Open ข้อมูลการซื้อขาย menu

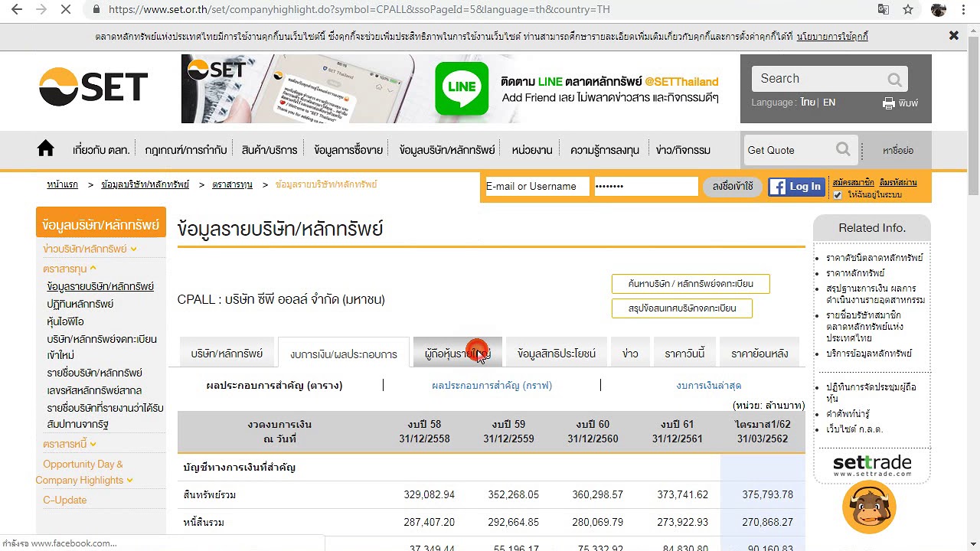pyautogui.click(x=348, y=150)
